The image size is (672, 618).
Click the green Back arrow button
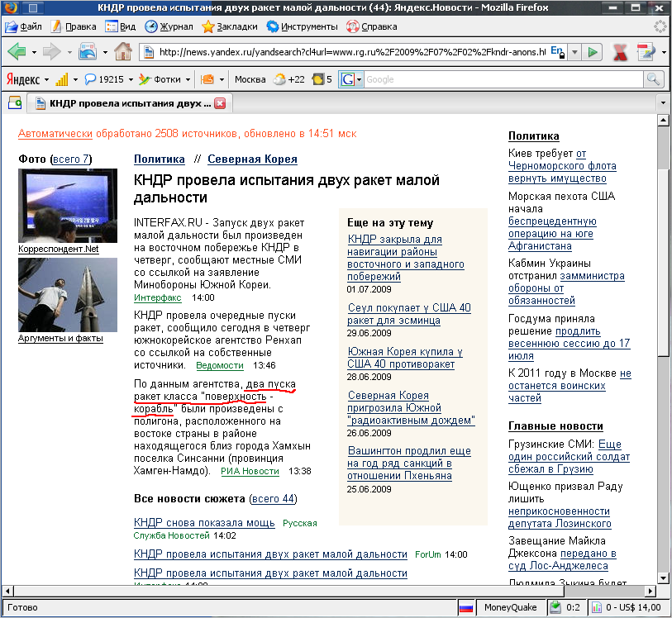click(x=17, y=52)
